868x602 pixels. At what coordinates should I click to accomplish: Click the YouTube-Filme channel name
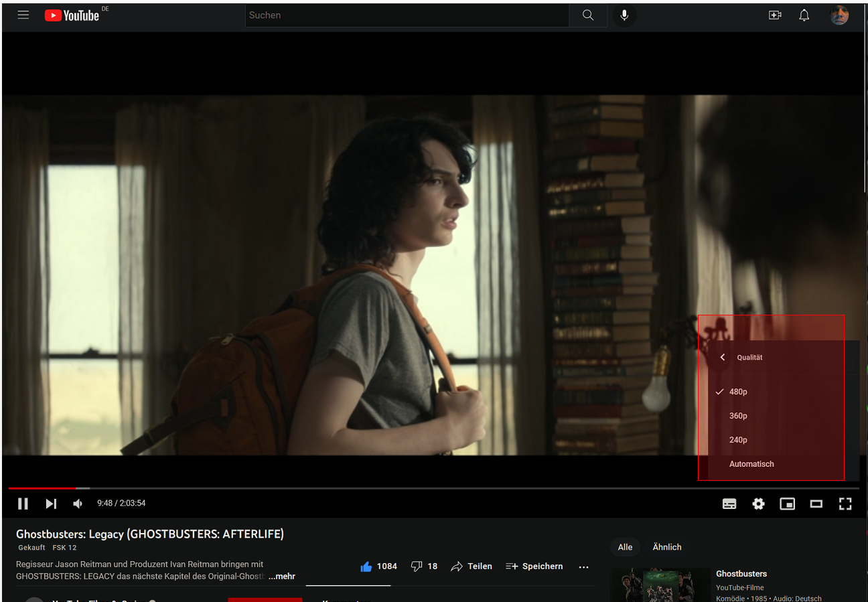pos(740,588)
